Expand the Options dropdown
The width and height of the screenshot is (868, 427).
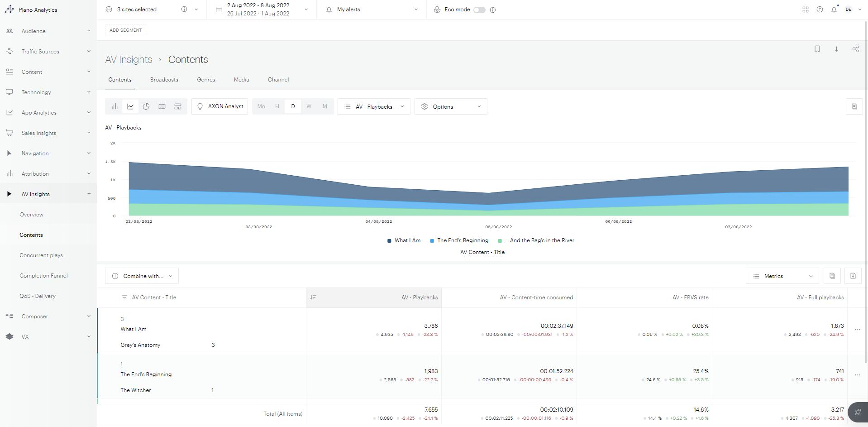coord(451,106)
